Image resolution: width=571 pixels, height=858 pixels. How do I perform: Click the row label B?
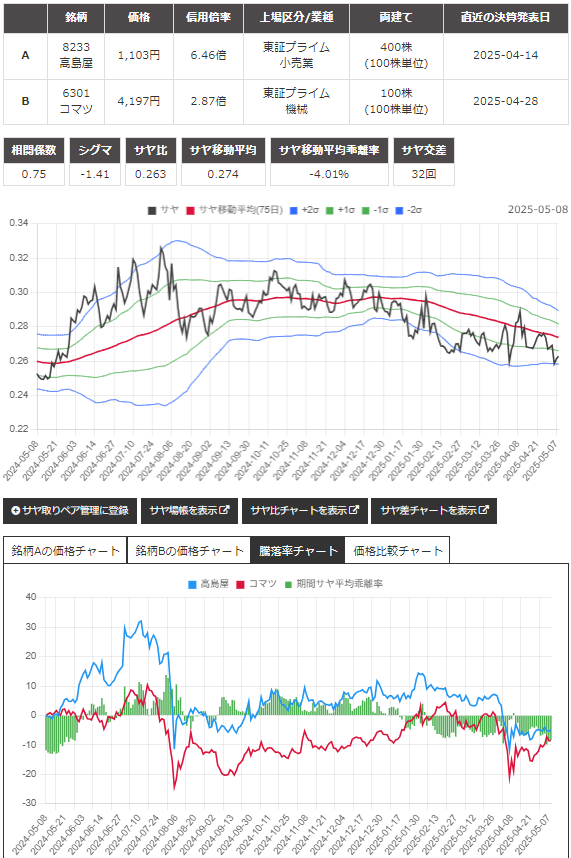pyautogui.click(x=25, y=101)
